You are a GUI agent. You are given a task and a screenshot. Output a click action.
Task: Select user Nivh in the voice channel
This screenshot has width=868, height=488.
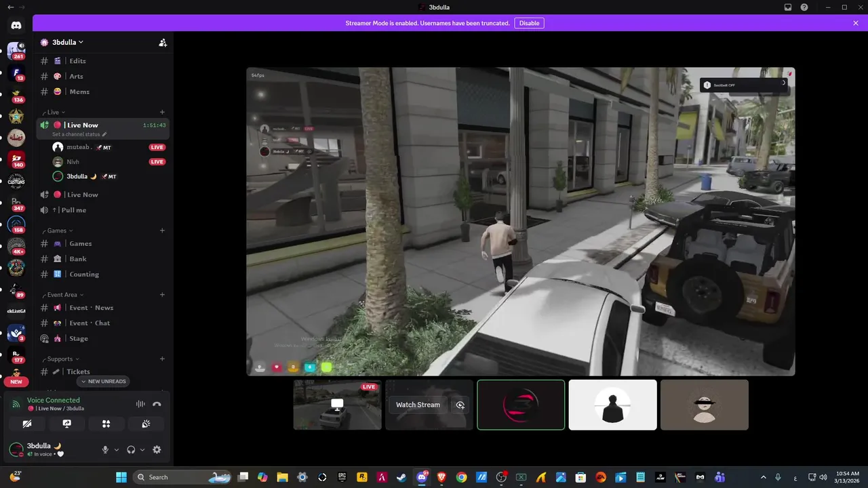tap(108, 162)
